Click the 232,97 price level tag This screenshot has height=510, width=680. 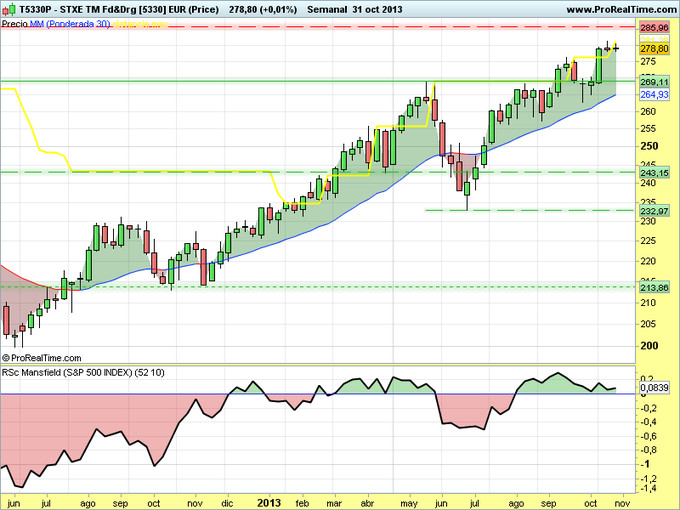click(x=653, y=211)
